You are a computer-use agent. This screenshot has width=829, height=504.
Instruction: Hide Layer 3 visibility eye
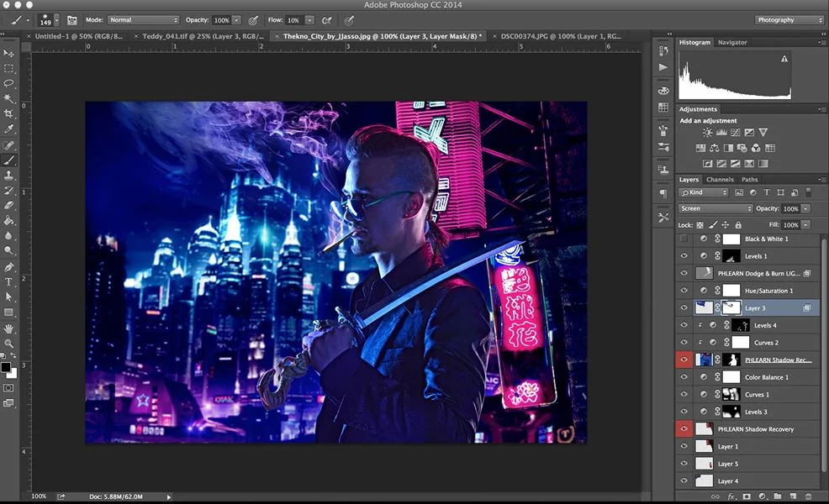(684, 308)
